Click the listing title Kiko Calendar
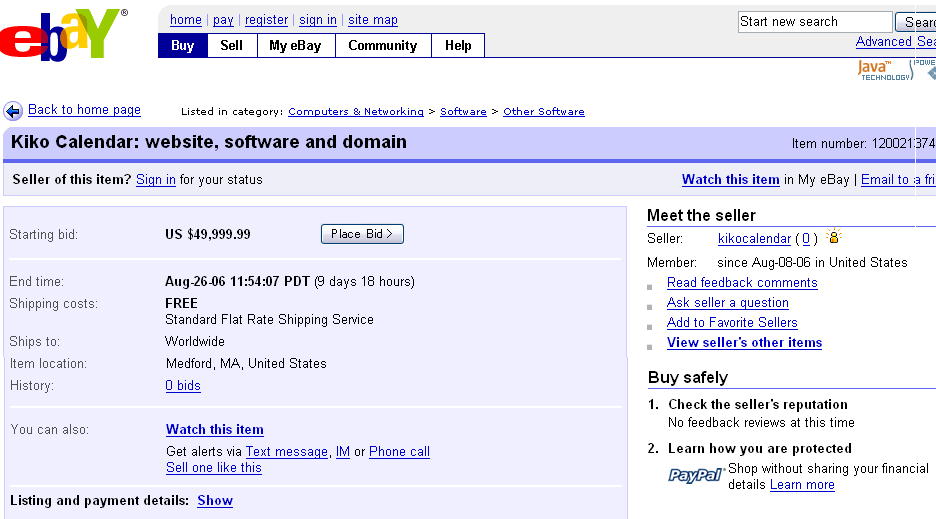936x519 pixels. [x=209, y=142]
